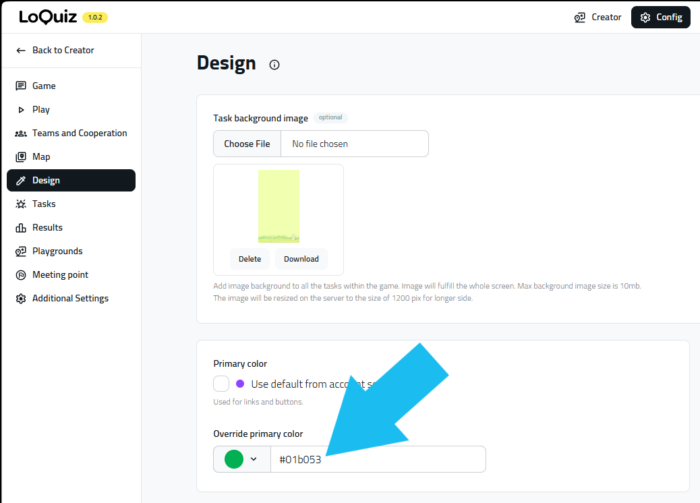Viewport: 700px width, 503px height.
Task: Click the Results chart icon
Action: [21, 228]
